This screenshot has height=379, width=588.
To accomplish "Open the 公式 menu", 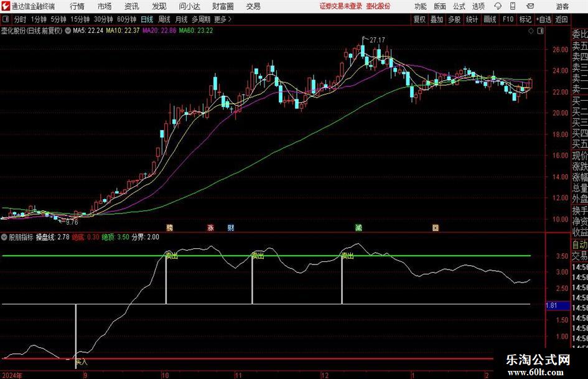I will (459, 6).
